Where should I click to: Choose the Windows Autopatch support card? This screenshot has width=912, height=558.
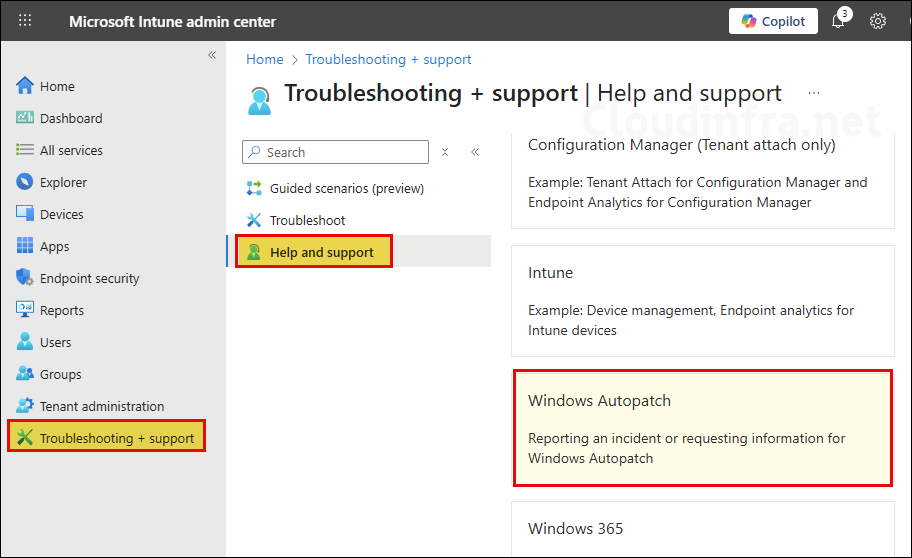(703, 428)
